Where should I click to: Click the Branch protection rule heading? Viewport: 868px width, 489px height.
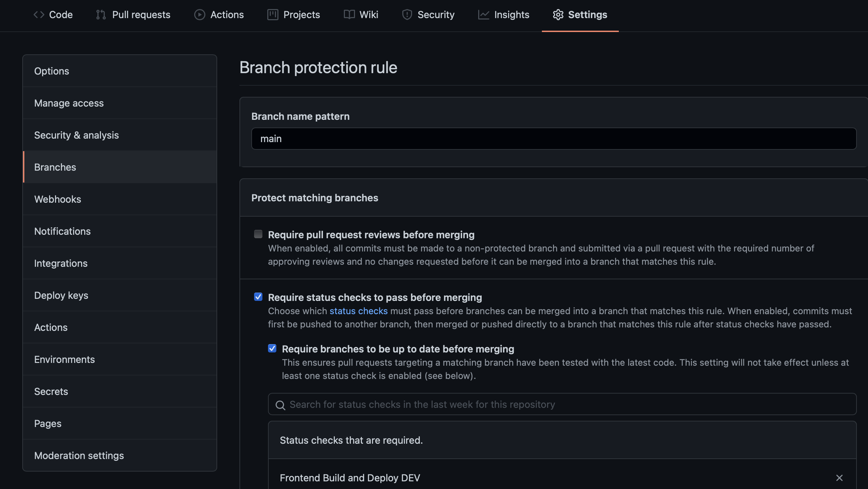[318, 68]
